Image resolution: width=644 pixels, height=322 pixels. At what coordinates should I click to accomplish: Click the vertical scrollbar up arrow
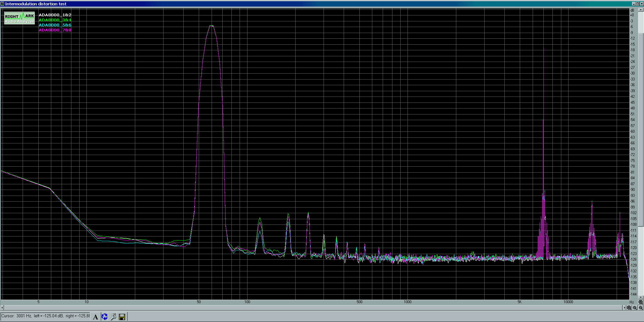641,10
